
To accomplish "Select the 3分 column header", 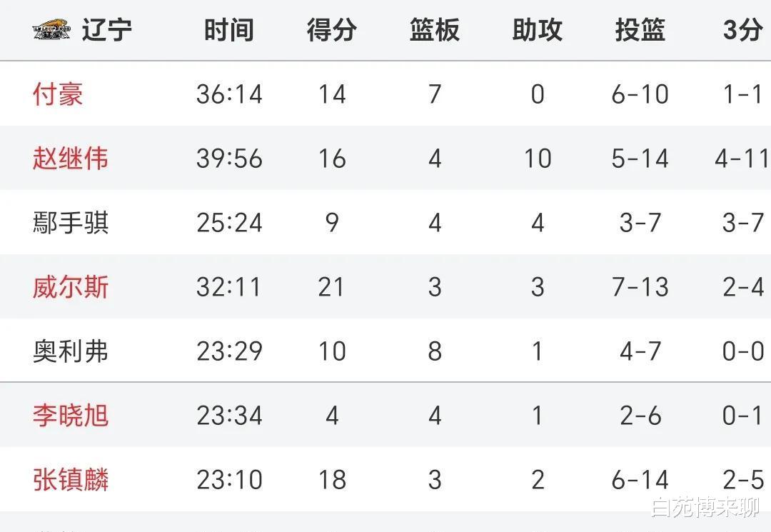I will (x=743, y=30).
